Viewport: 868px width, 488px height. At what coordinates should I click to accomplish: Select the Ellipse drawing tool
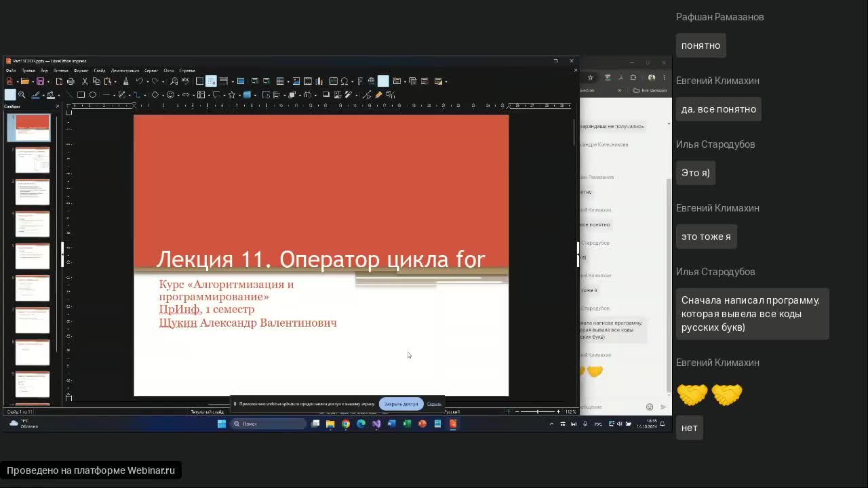point(92,95)
